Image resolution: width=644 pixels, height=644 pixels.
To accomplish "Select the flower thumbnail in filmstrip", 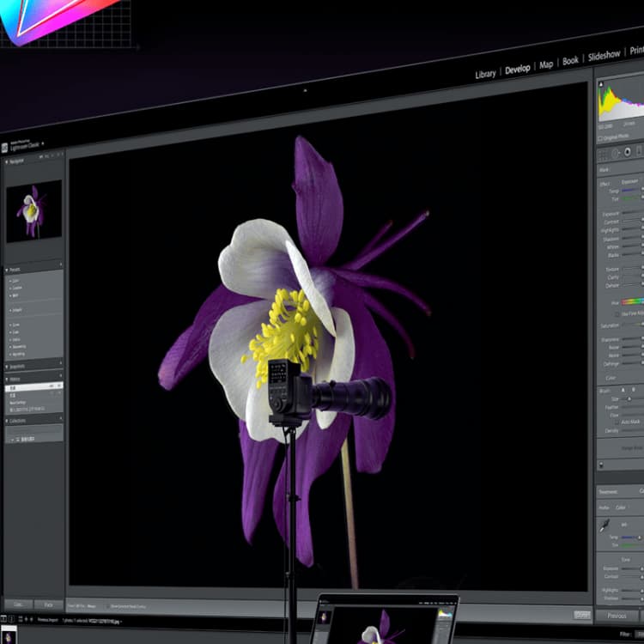I will (x=9, y=635).
